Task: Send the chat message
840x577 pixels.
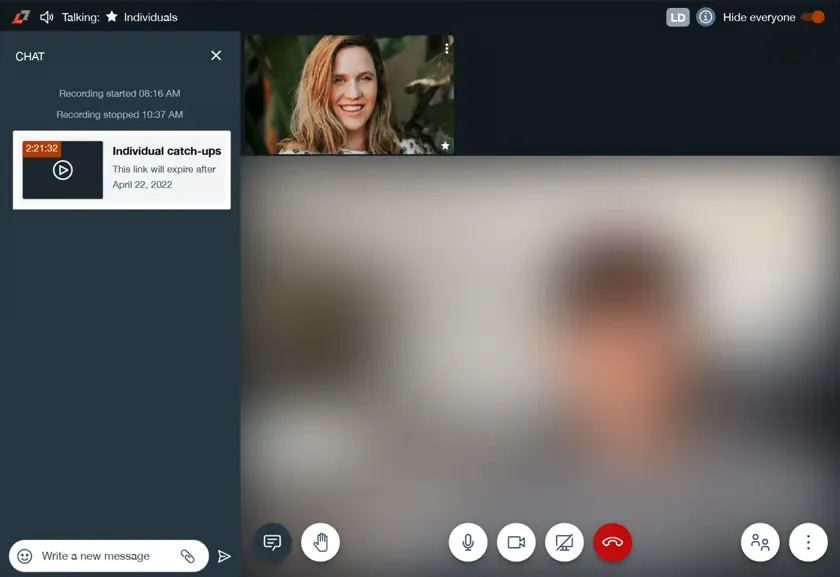Action: 224,556
